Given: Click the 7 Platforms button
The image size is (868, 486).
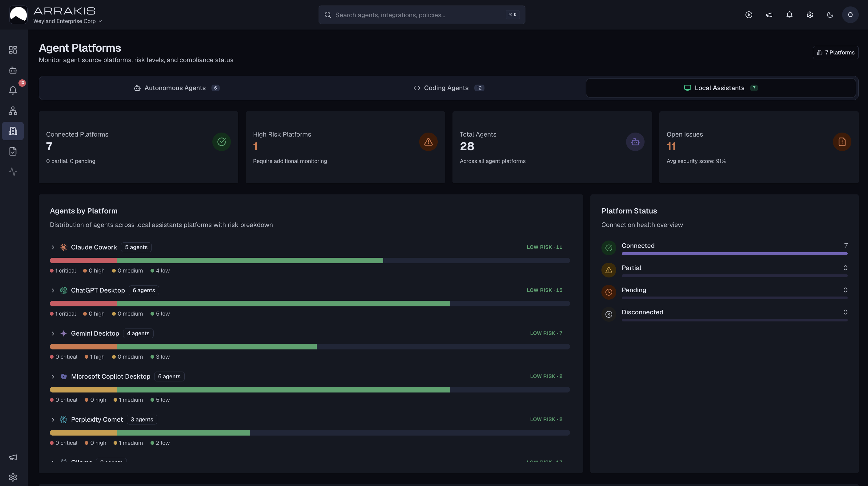Looking at the screenshot, I should click(x=836, y=53).
